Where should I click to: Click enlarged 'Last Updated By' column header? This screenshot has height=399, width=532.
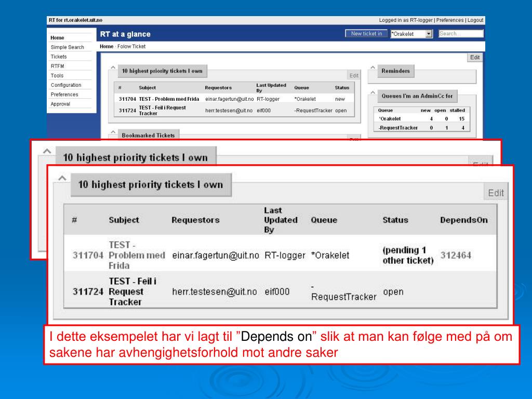tap(281, 220)
